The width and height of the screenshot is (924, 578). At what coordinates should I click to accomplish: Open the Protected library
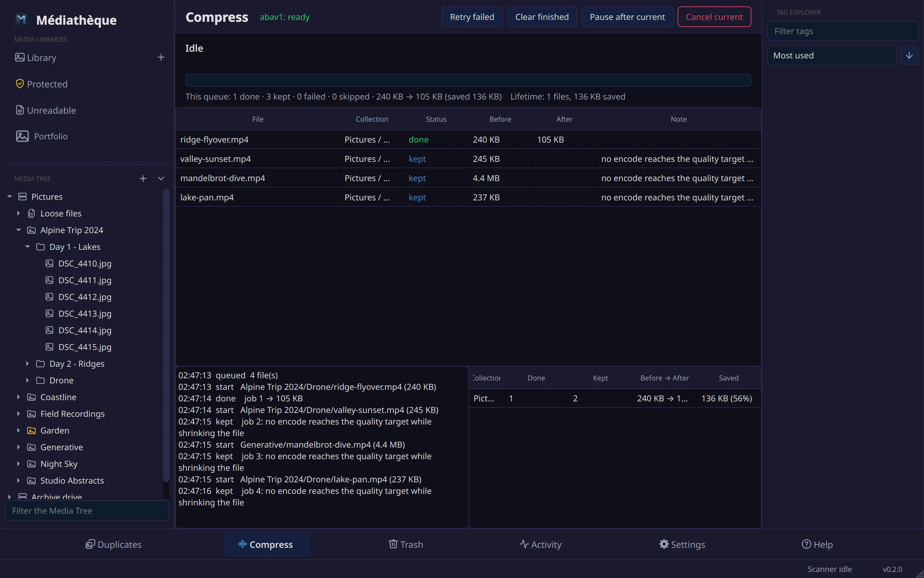tap(41, 84)
